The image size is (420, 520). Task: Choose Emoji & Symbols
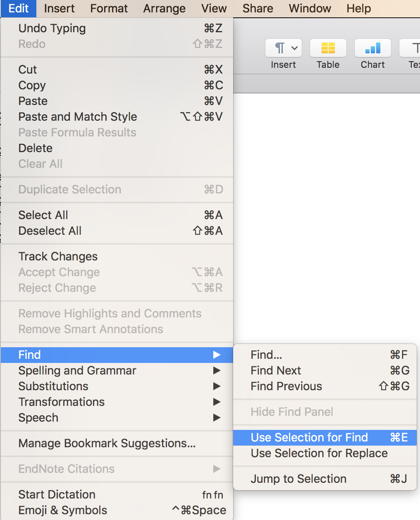[63, 510]
